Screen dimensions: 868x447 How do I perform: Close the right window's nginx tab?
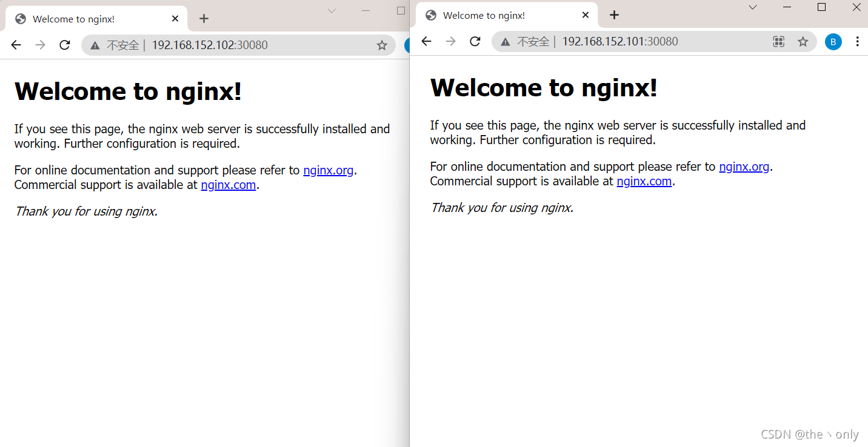tap(586, 15)
